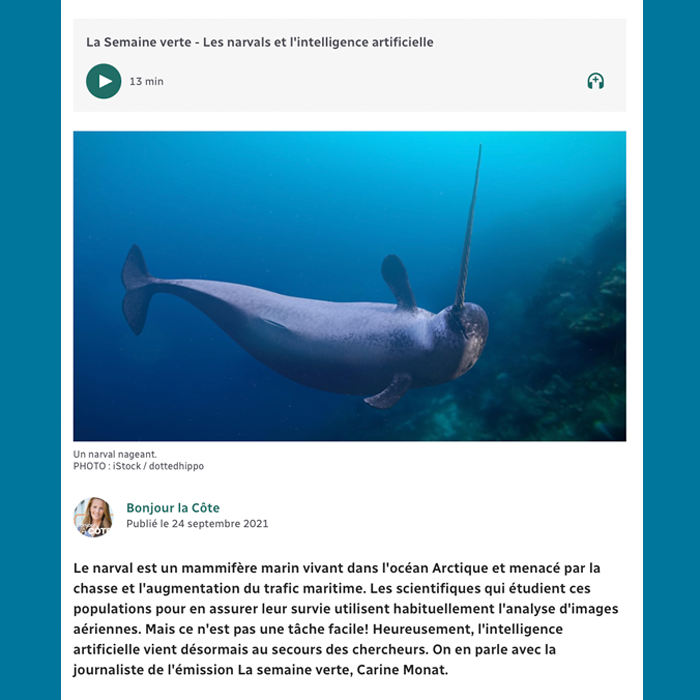
Task: Open the swimming narwhal photo
Action: coord(350,286)
